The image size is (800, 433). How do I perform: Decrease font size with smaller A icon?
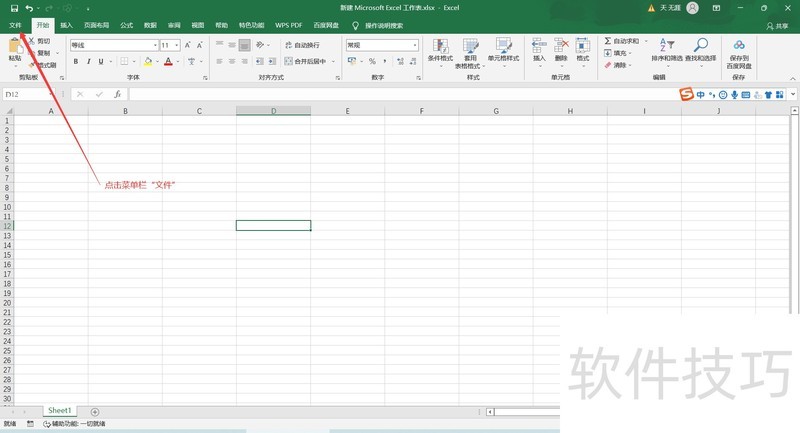tap(199, 45)
